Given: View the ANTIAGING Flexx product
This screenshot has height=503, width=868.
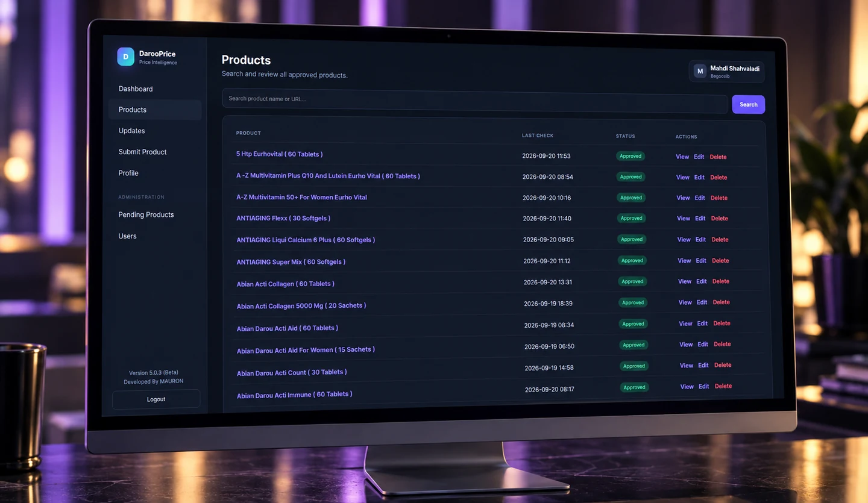Looking at the screenshot, I should 684,219.
